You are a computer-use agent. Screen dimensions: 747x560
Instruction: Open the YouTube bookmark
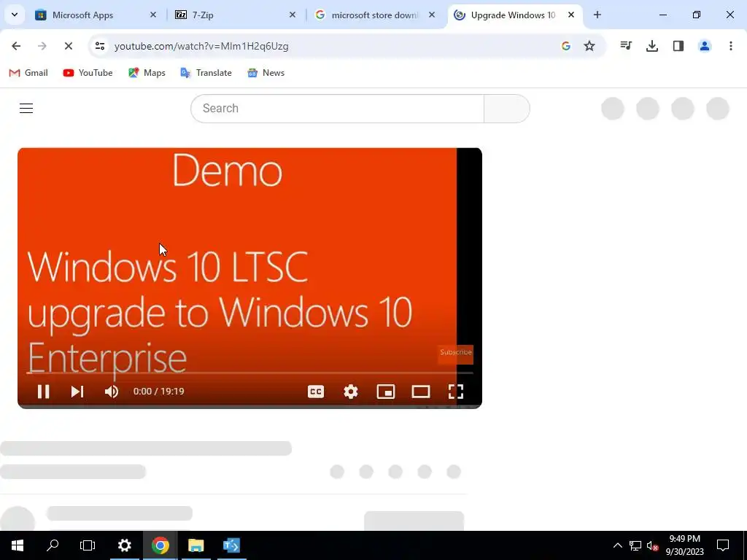click(x=88, y=73)
